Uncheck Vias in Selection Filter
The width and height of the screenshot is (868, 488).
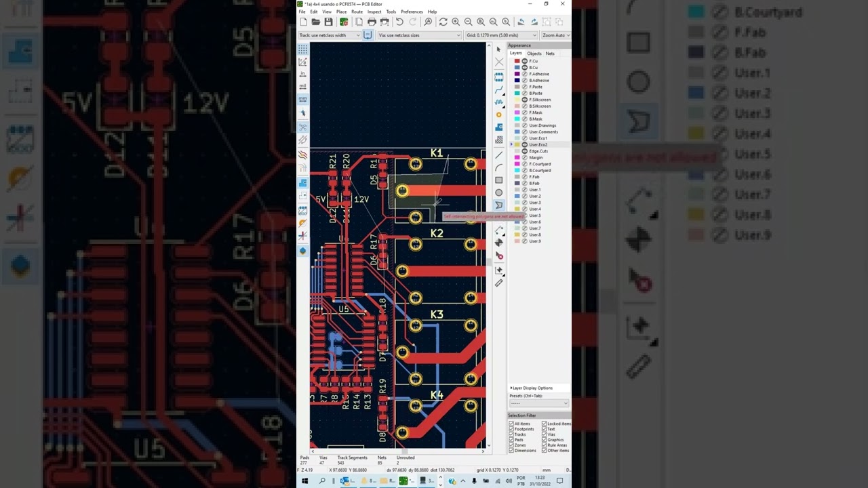coord(545,434)
